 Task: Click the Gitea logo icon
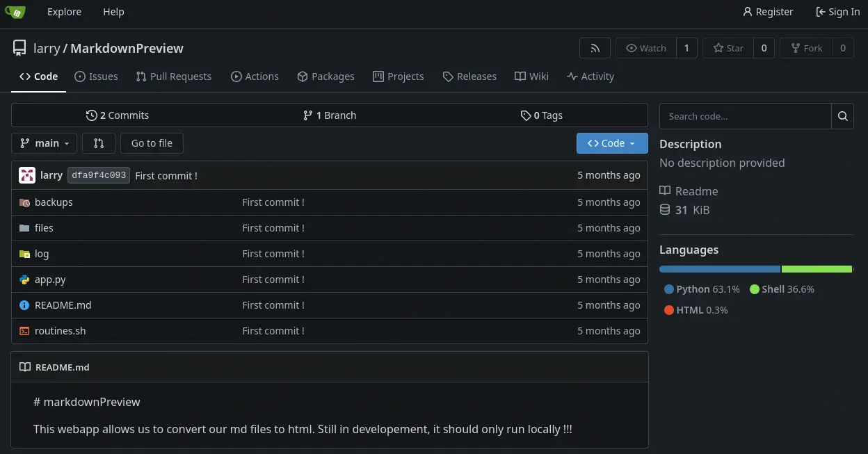15,12
